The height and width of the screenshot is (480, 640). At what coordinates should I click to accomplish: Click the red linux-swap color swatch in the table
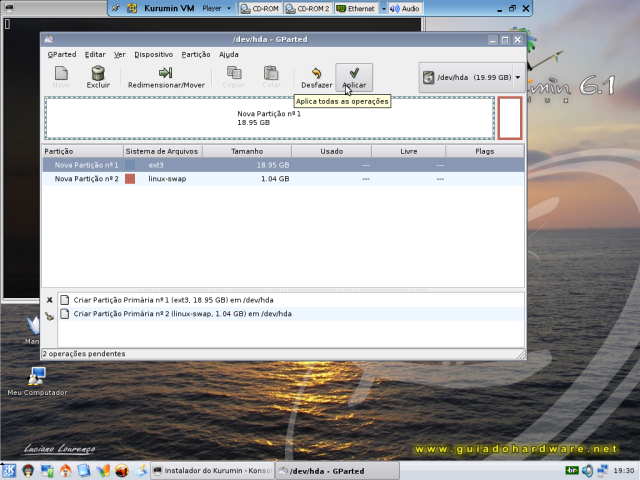point(130,179)
